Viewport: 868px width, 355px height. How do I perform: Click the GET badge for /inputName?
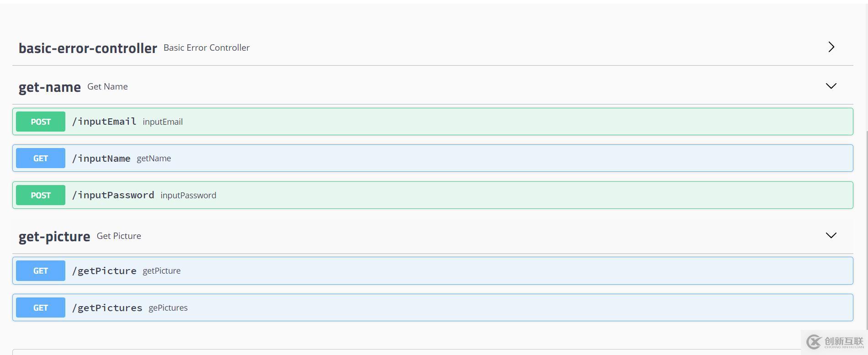pyautogui.click(x=41, y=158)
